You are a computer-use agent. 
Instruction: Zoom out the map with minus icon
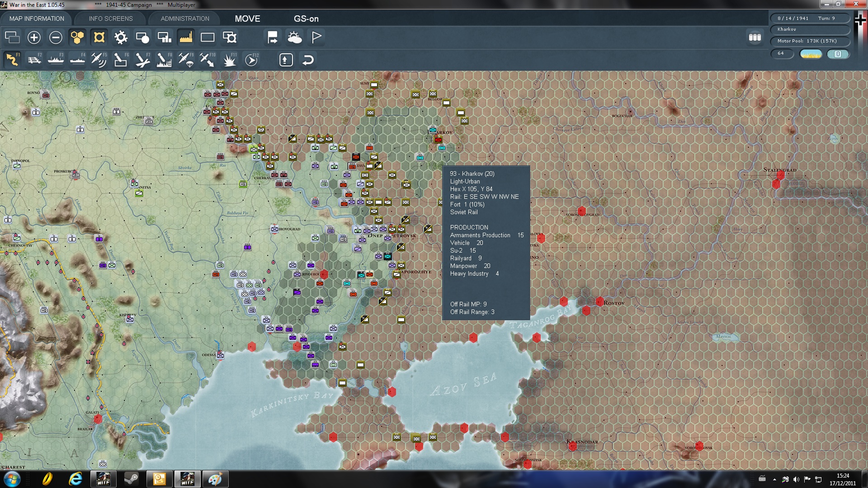point(56,37)
